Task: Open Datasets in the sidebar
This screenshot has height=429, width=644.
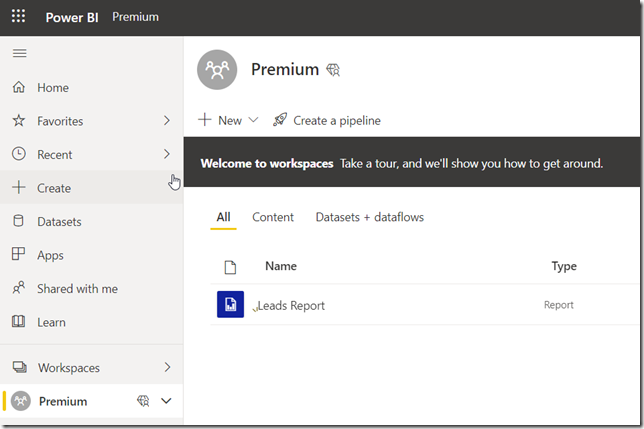Action: [x=91, y=221]
